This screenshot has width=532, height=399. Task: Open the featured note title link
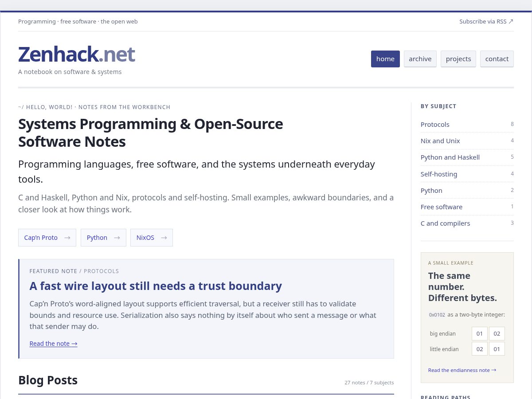(x=156, y=286)
